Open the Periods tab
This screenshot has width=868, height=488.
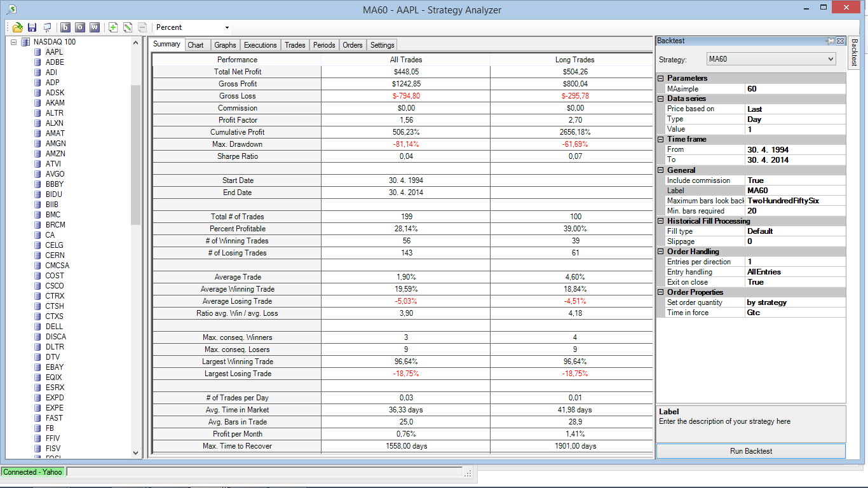324,45
